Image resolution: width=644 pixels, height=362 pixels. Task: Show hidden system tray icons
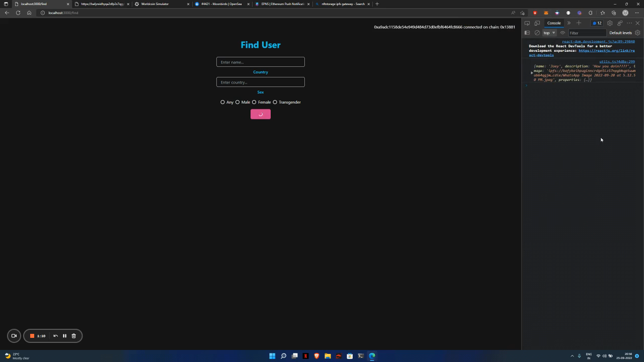point(572,356)
